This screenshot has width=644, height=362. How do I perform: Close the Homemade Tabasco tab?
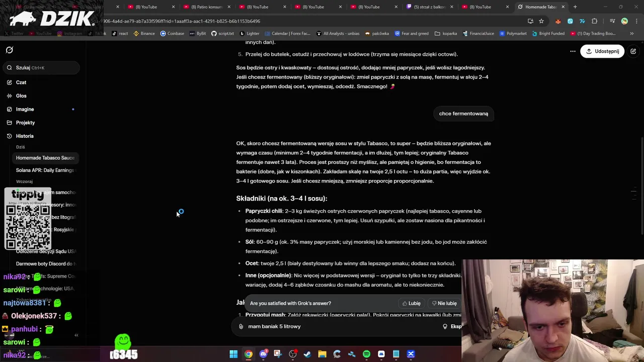tap(563, 7)
